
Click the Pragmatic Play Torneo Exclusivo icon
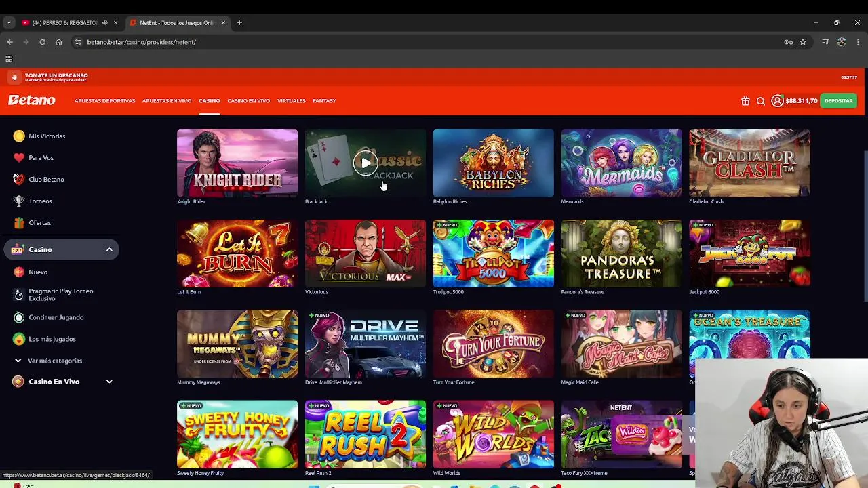point(19,295)
